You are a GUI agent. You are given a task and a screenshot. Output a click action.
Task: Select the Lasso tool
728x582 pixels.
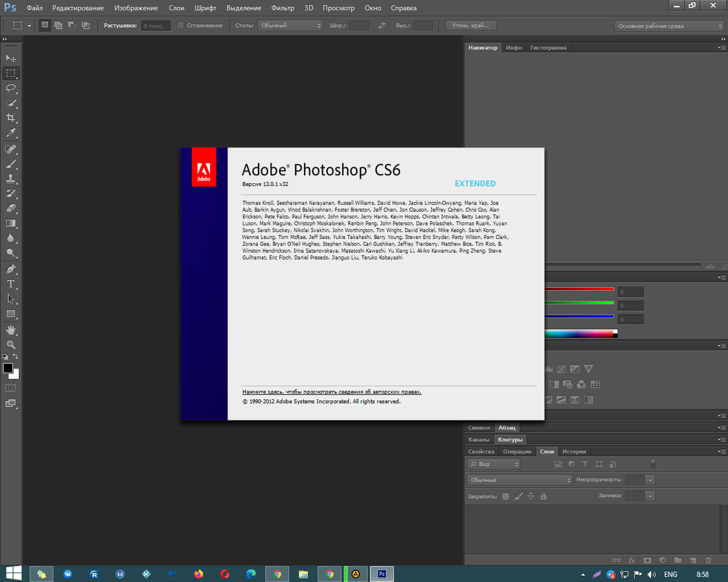(11, 88)
